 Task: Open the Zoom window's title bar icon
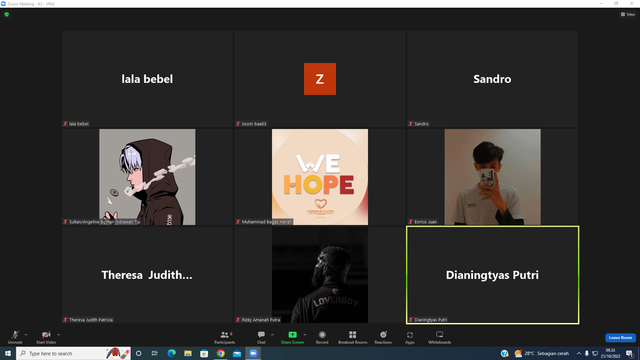pos(3,4)
